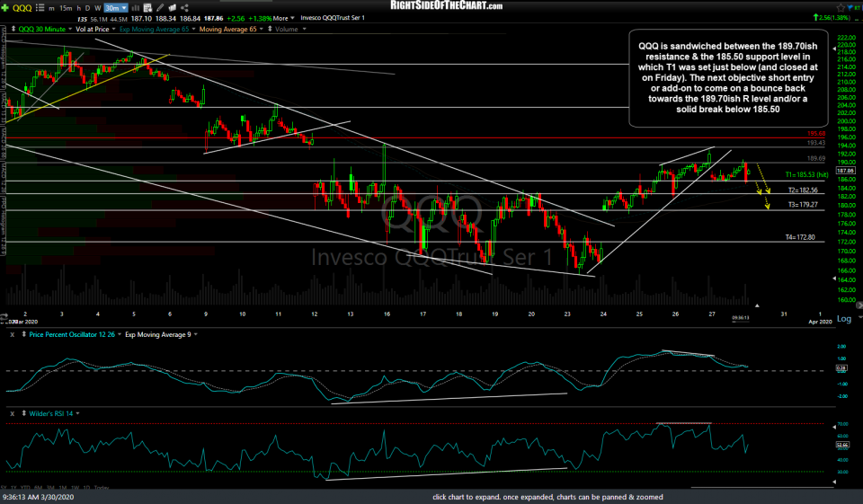Click the 193.43 level label

pos(816,143)
